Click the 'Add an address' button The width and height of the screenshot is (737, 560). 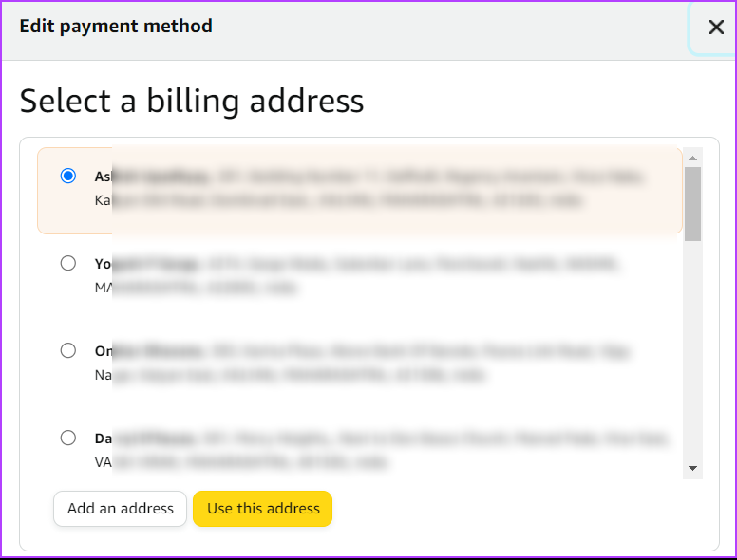click(121, 509)
